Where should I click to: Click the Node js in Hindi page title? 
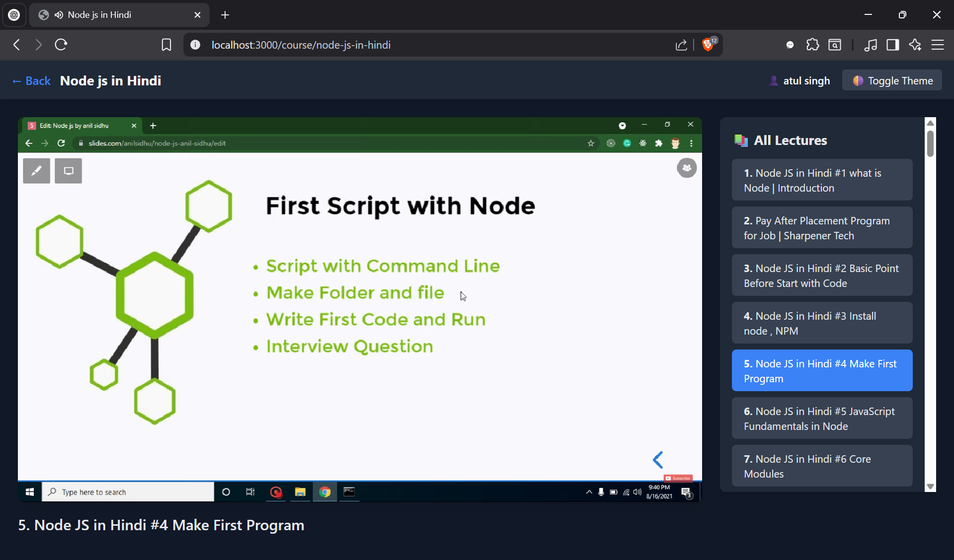coord(110,81)
